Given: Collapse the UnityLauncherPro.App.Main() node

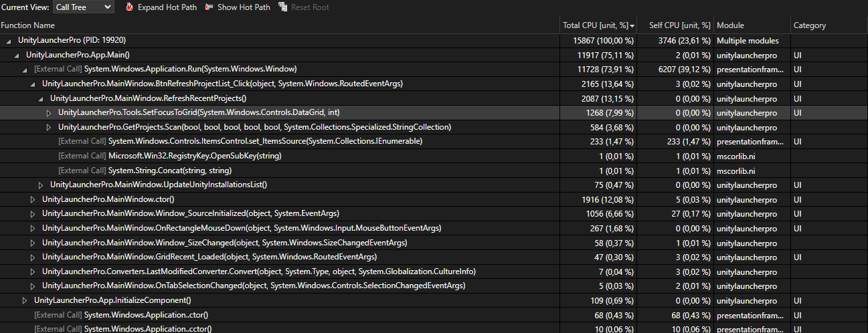Looking at the screenshot, I should click(17, 55).
